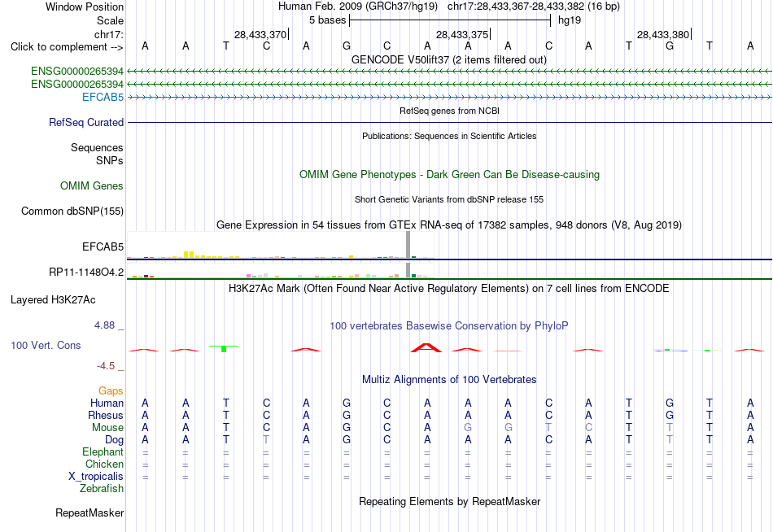Image resolution: width=773 pixels, height=532 pixels.
Task: Click the blue EFCAB5 arrowed intron line
Action: point(450,98)
